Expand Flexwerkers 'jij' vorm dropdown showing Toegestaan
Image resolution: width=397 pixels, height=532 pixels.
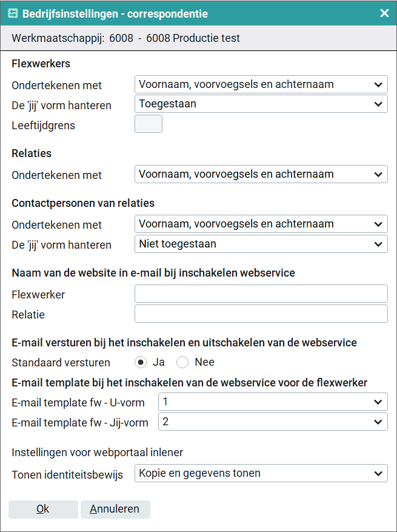coord(261,104)
